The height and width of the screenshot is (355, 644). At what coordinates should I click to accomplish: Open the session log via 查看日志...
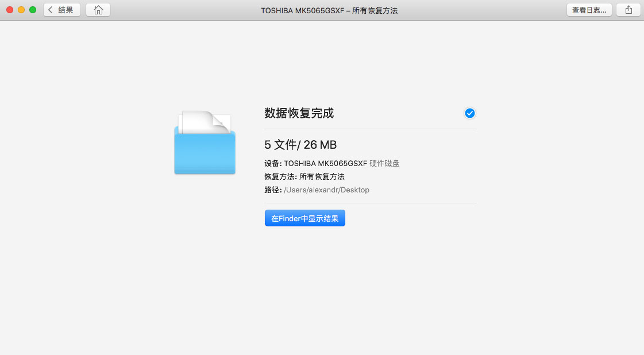(589, 9)
